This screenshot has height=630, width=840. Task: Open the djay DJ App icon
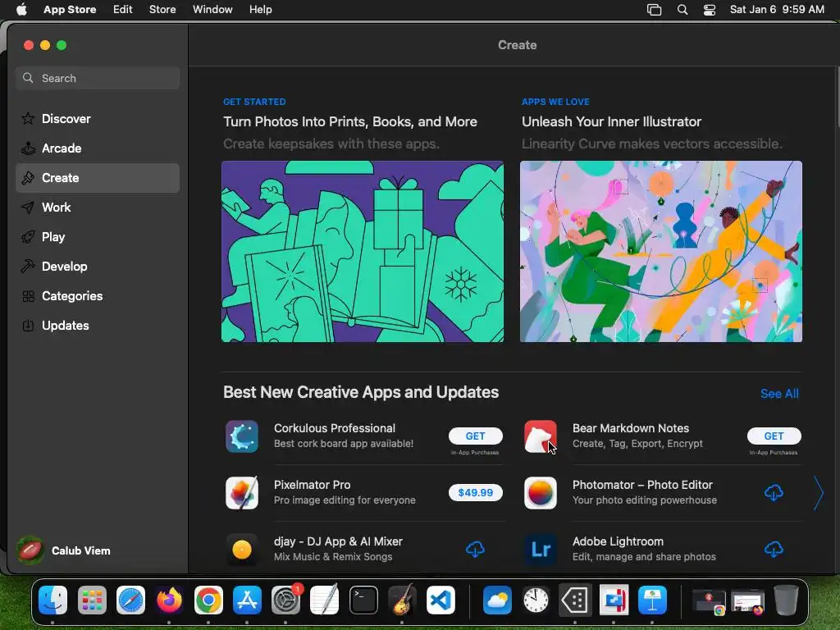[x=242, y=549]
